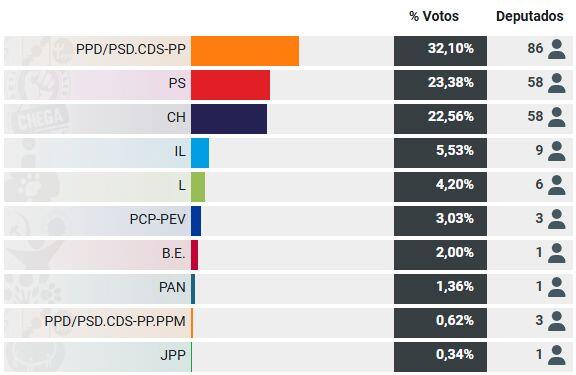Select the deputy icon next to IL's 9
Image resolution: width=576 pixels, height=375 pixels.
557,151
